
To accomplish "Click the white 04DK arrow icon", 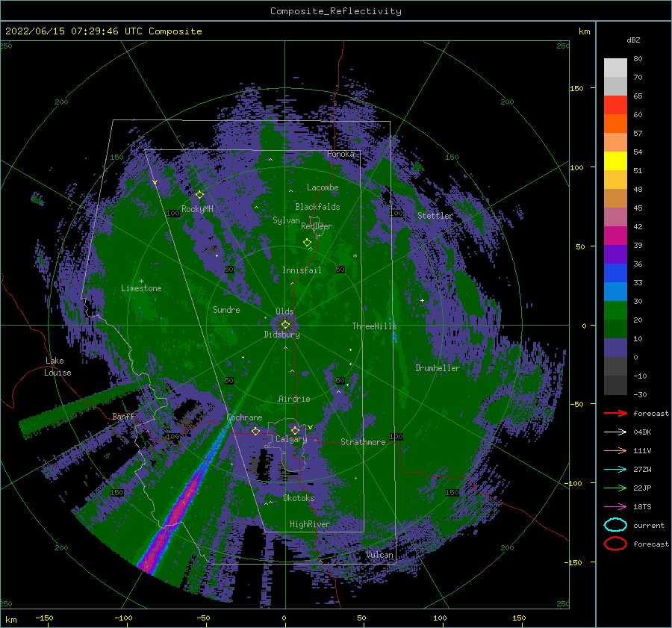I will point(615,432).
